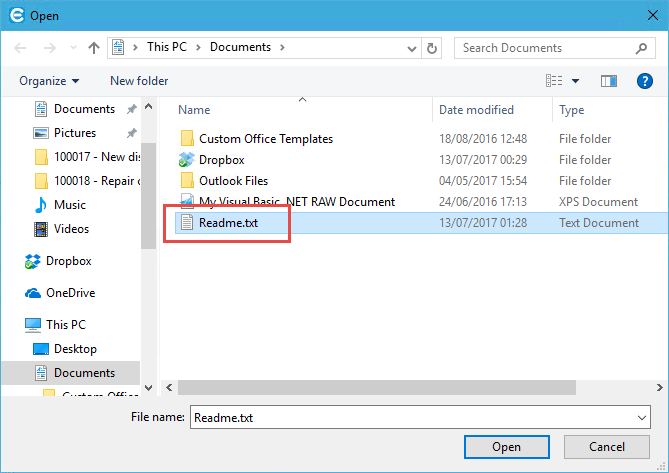Click the Up one level arrow

tap(94, 48)
